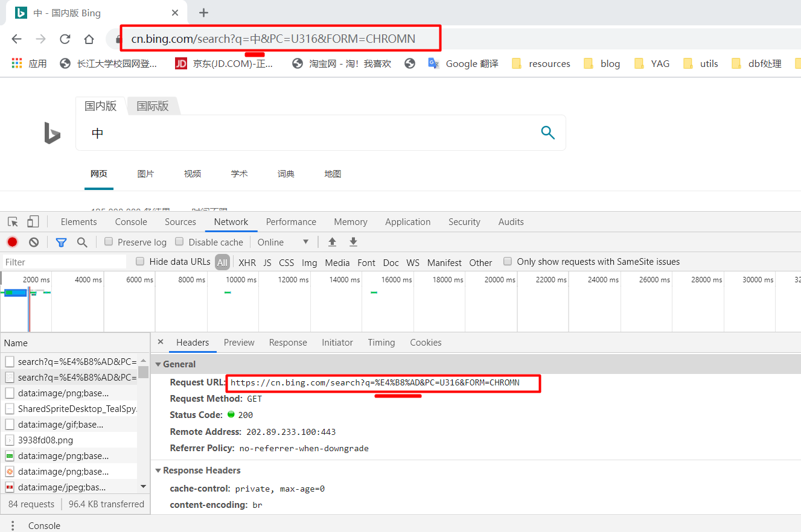This screenshot has height=532, width=801.
Task: Show the request Response tab
Action: tap(288, 343)
